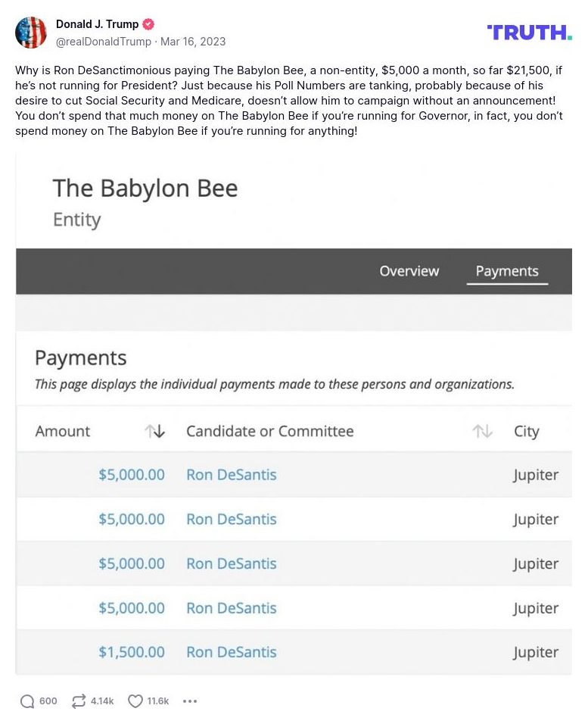Image resolution: width=588 pixels, height=724 pixels.
Task: Open the @realDonaldTrump handle link
Action: [x=103, y=41]
